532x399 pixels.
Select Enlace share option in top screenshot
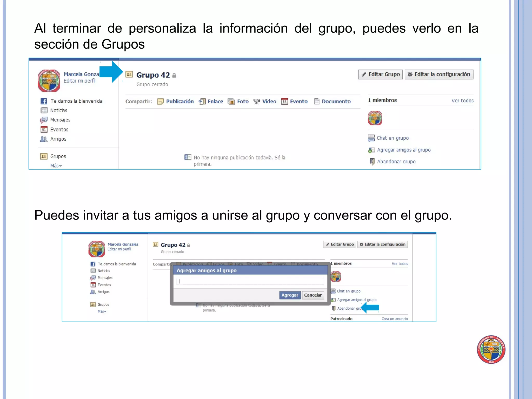pos(215,101)
